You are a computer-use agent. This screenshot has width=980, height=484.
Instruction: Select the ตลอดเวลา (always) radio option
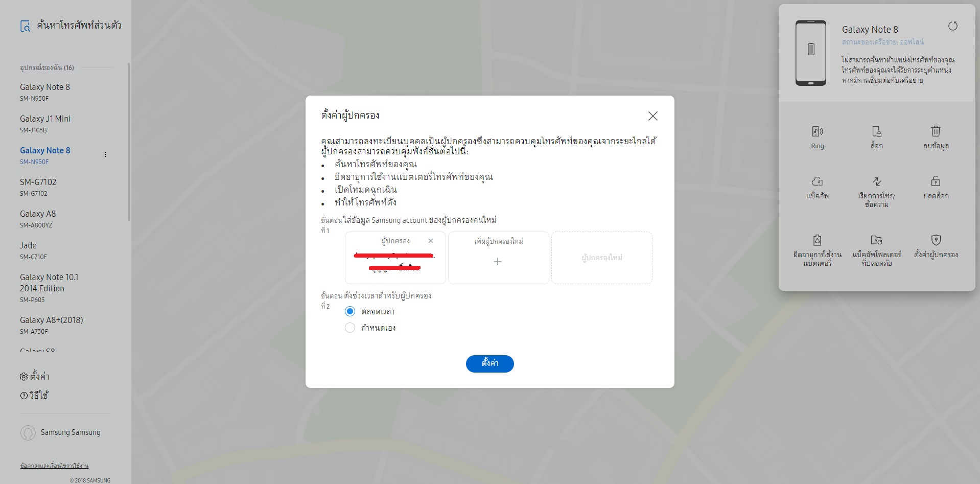pyautogui.click(x=350, y=311)
